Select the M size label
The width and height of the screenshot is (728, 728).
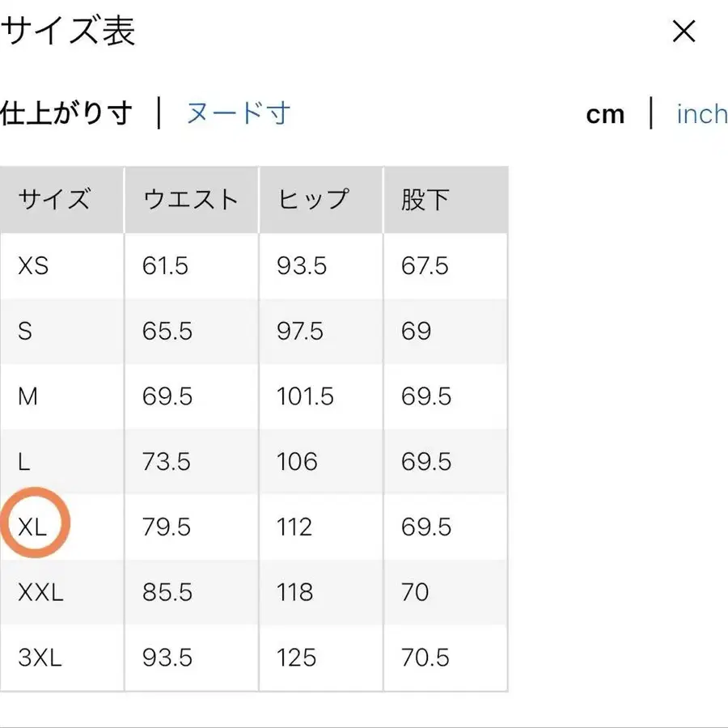pyautogui.click(x=28, y=396)
